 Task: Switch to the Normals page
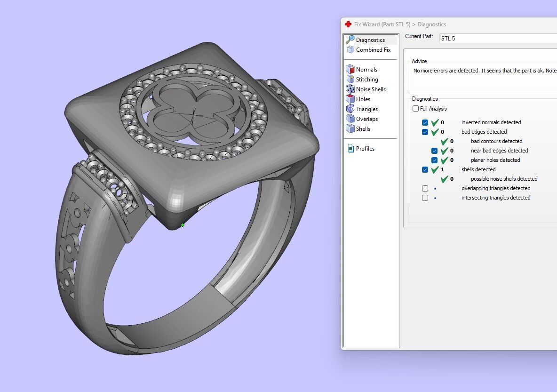(366, 70)
